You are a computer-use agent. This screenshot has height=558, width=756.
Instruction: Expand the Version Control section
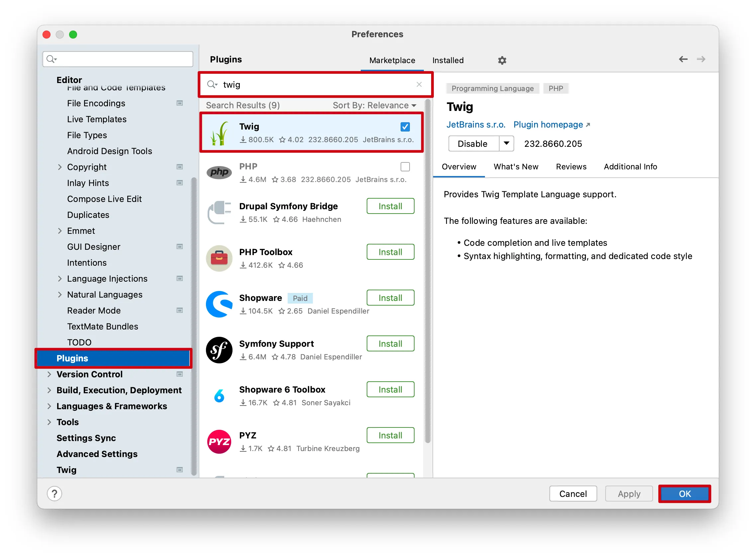[x=49, y=374]
